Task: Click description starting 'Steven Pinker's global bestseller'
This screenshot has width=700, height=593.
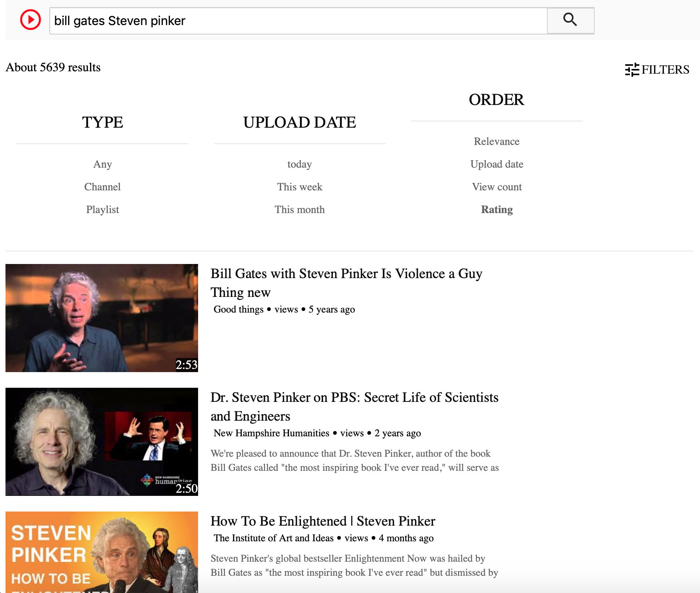Action: point(354,566)
